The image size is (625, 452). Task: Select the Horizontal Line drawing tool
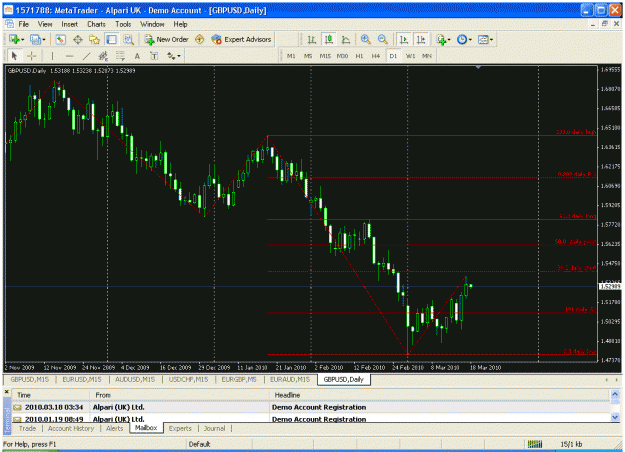[69, 56]
